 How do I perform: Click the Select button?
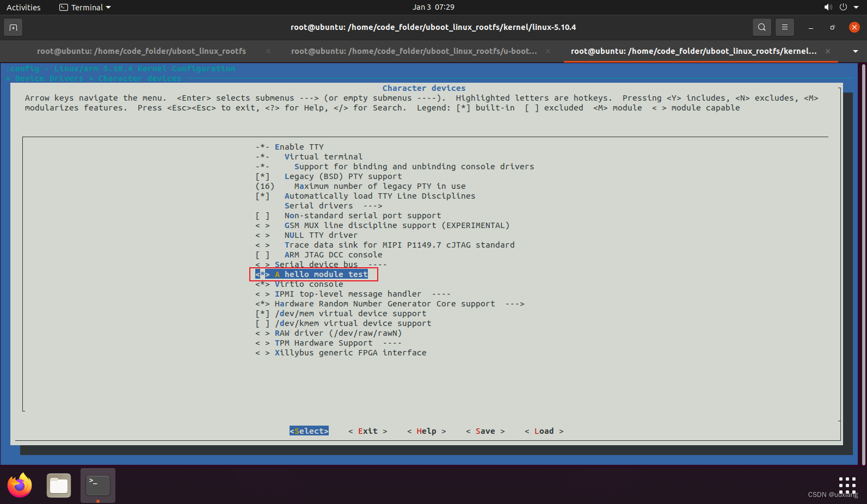(309, 431)
